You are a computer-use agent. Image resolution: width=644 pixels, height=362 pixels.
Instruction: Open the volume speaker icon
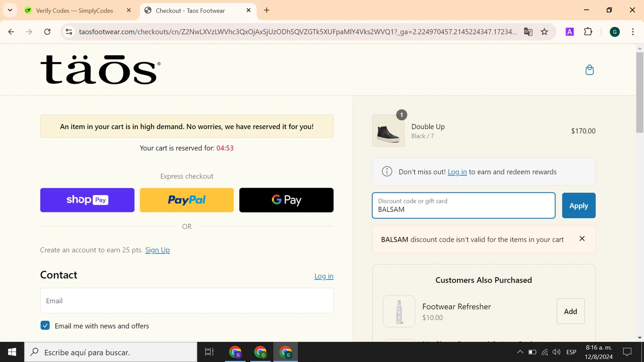coord(556,352)
